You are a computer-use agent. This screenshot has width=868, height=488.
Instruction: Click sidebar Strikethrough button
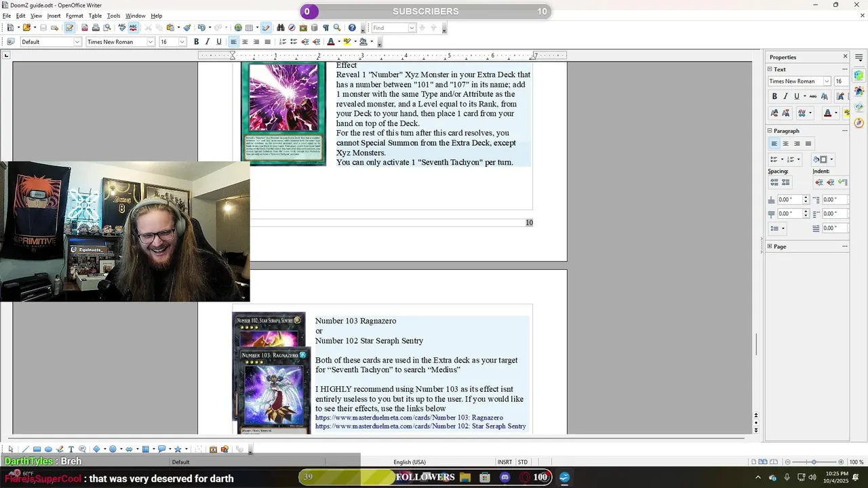click(812, 96)
